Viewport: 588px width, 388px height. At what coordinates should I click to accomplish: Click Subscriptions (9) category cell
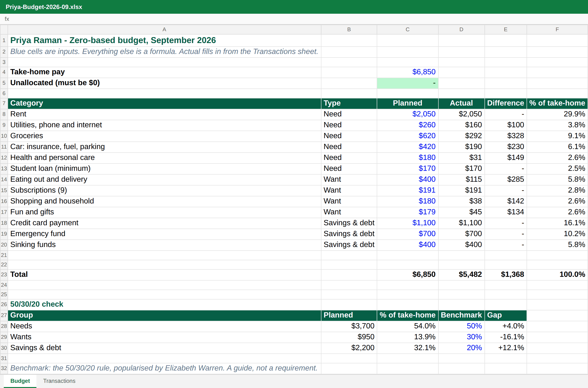pyautogui.click(x=164, y=190)
